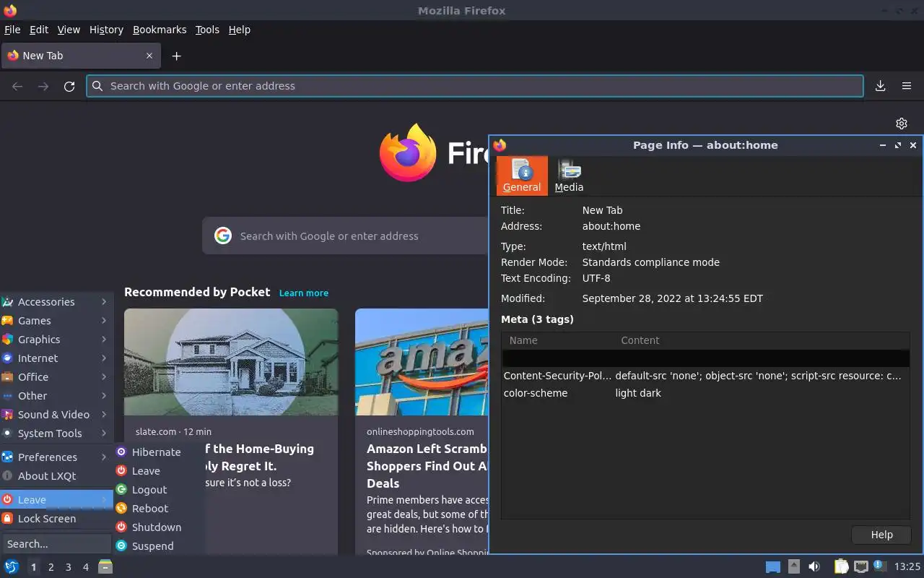Viewport: 924px width, 578px height.
Task: Select the color-scheme meta tag row
Action: coord(706,393)
